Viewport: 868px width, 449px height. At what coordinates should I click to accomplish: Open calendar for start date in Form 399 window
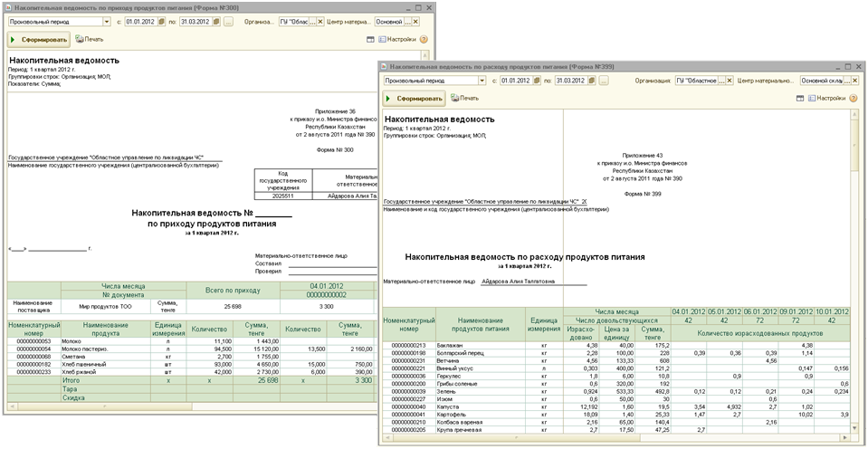[537, 81]
